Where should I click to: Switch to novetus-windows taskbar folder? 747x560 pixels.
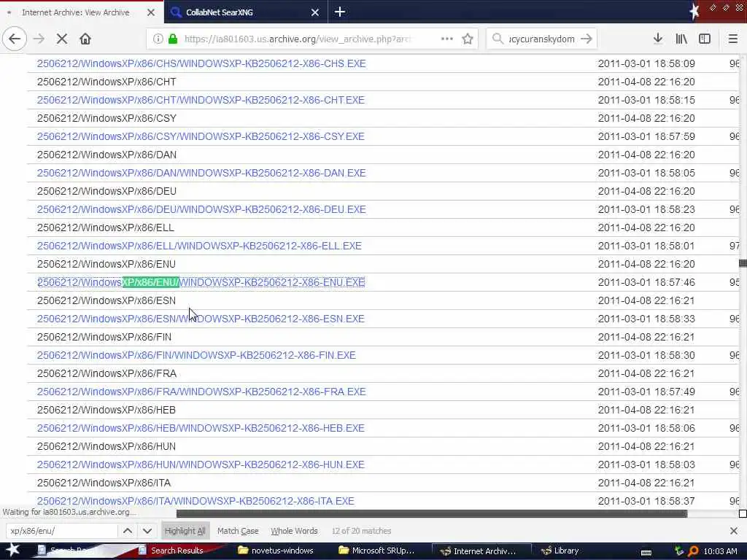pyautogui.click(x=276, y=551)
